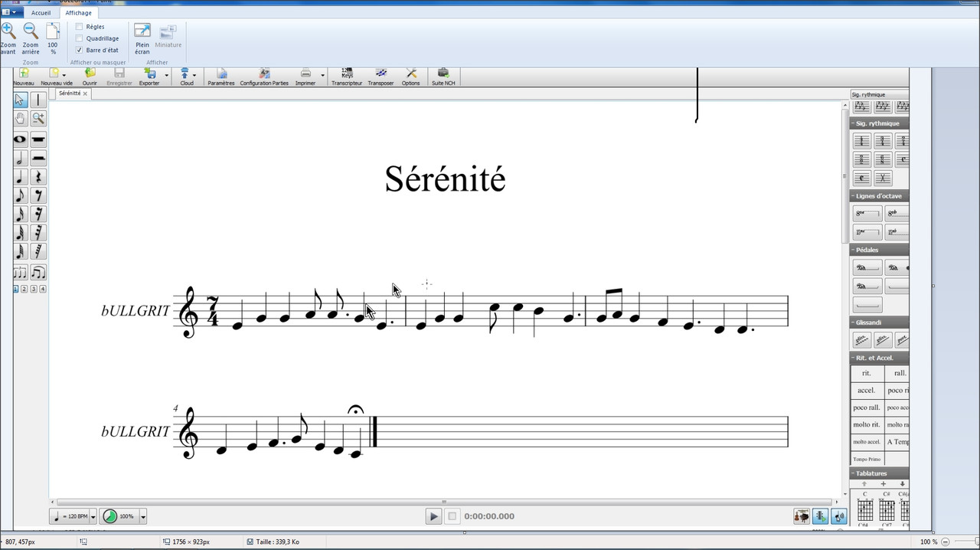
Task: Select voice 3 button
Action: click(x=34, y=289)
